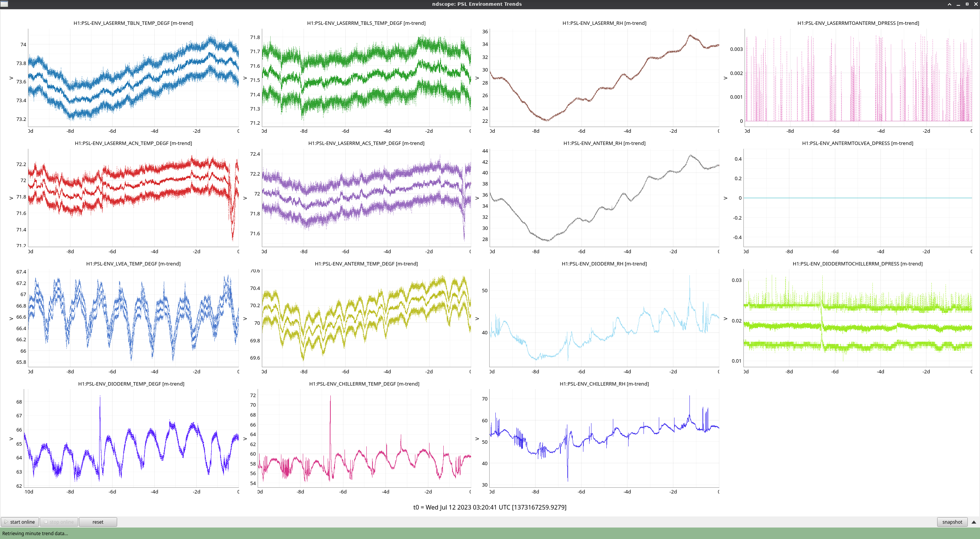
Task: Close the ndscope window
Action: click(x=975, y=4)
